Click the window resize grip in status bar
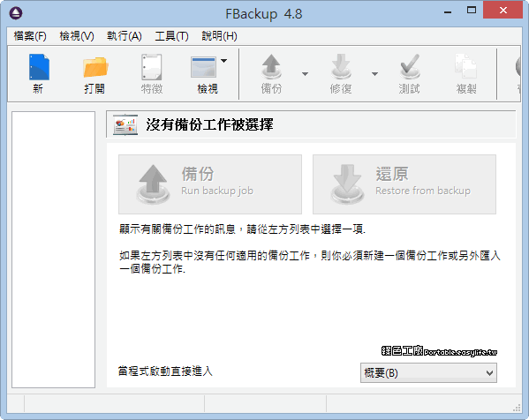529x420 pixels. (x=517, y=408)
